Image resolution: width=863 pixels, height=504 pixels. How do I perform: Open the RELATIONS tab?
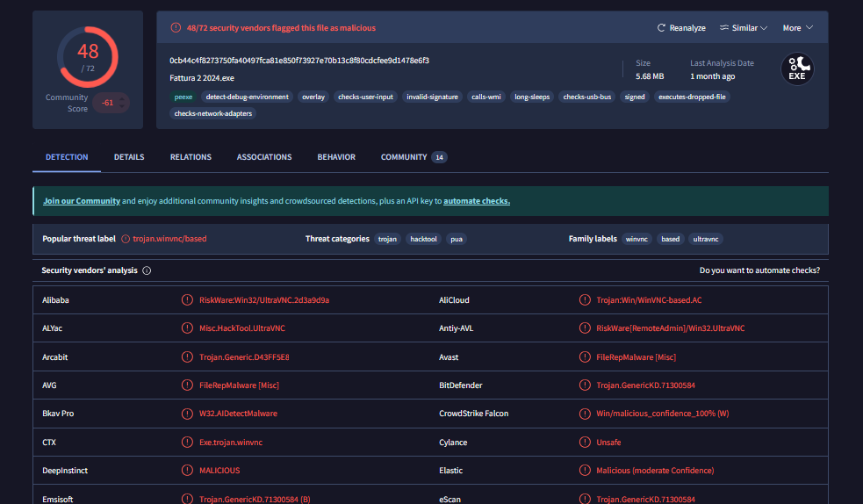tap(191, 157)
